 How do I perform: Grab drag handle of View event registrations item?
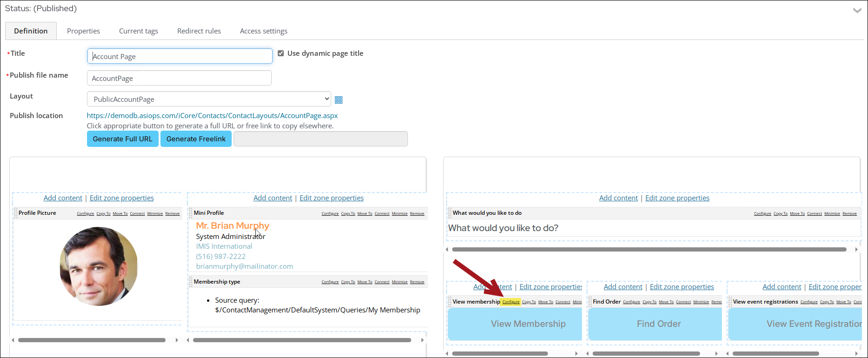tap(730, 302)
